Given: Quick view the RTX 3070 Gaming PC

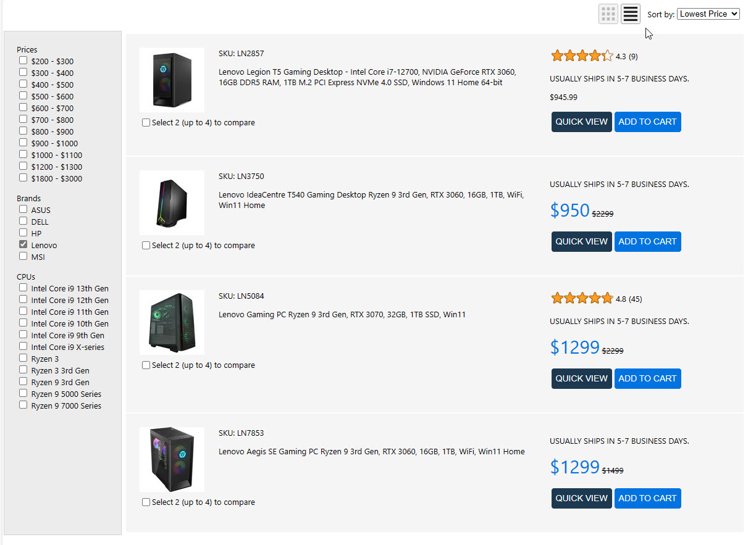Looking at the screenshot, I should [581, 378].
